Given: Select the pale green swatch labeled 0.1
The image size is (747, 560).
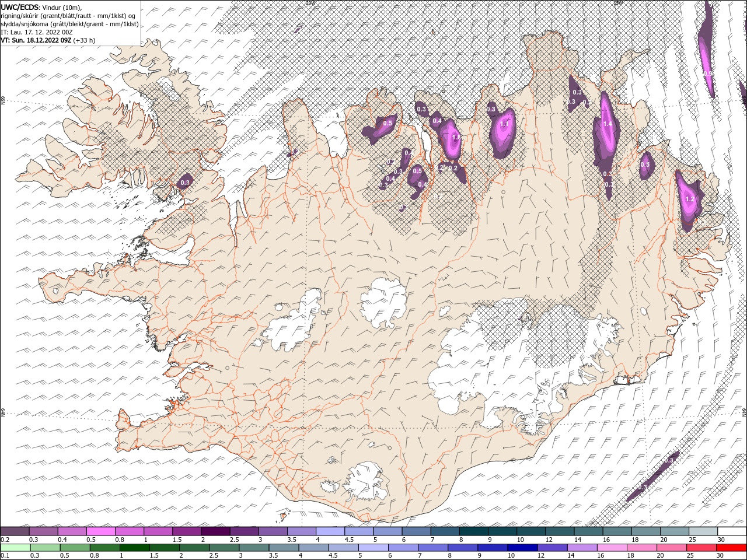Looking at the screenshot, I should click(x=15, y=548).
